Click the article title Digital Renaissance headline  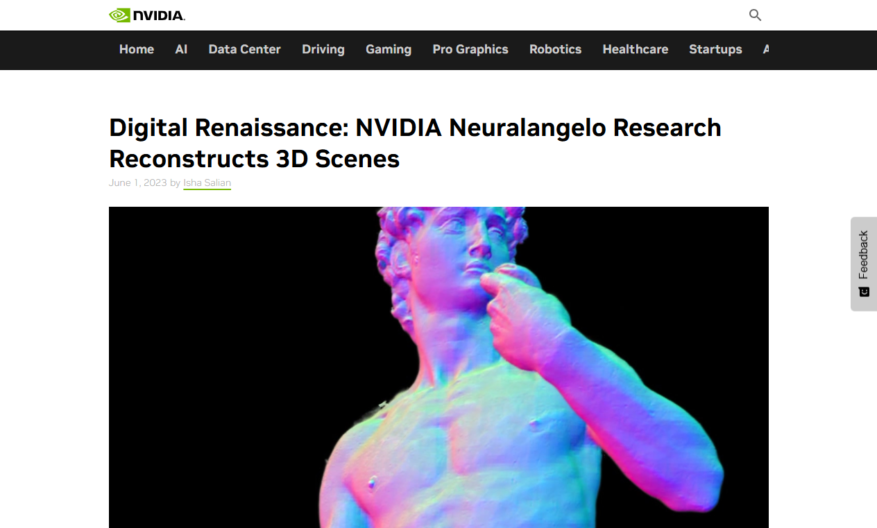pyautogui.click(x=415, y=143)
